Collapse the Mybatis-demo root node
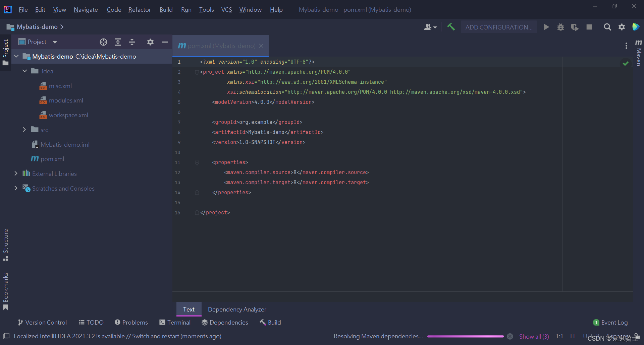 tap(16, 56)
